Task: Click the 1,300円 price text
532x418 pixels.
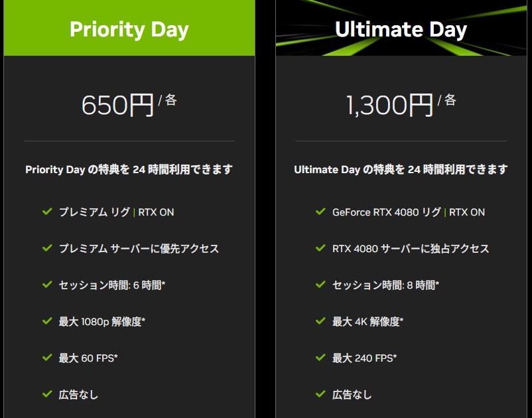Action: [389, 105]
